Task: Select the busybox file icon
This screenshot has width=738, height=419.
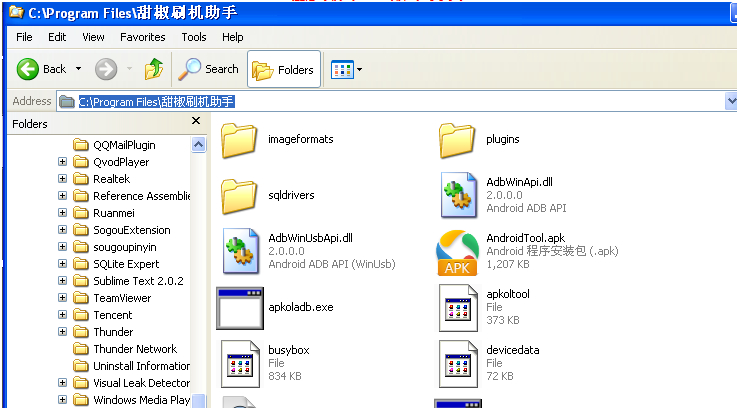Action: [x=241, y=364]
